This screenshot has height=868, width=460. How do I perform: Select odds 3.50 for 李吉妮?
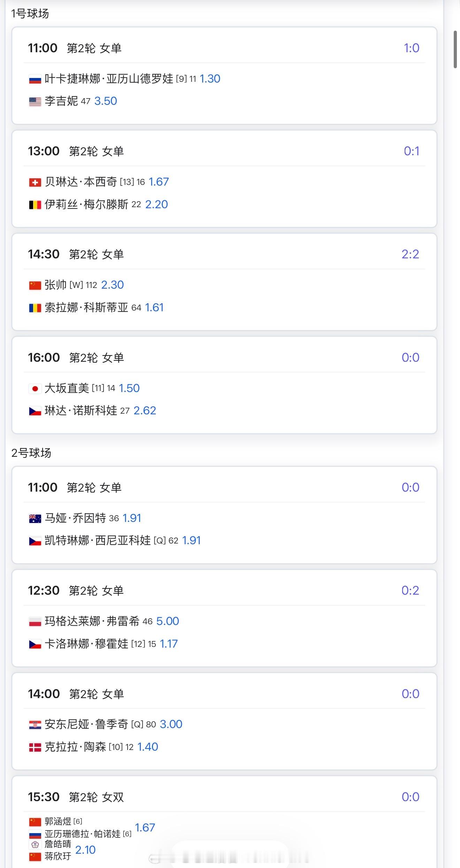(106, 101)
